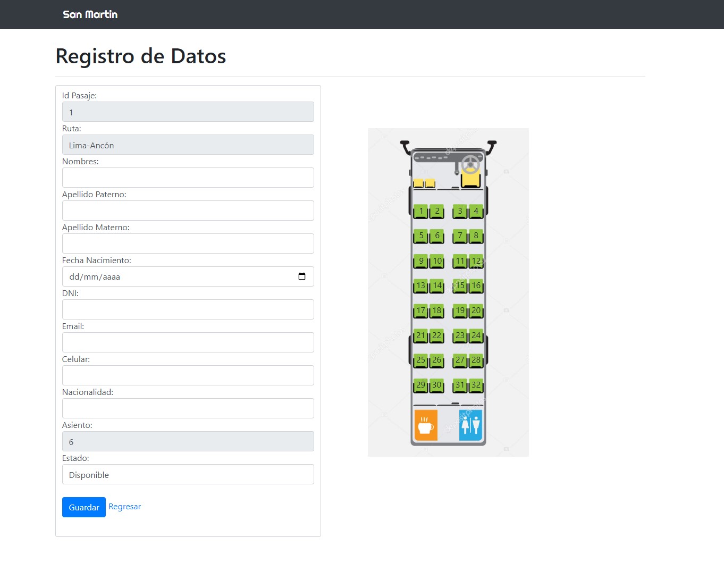Click the San Martin header logo
Screen dimensions: 724x588
click(90, 14)
